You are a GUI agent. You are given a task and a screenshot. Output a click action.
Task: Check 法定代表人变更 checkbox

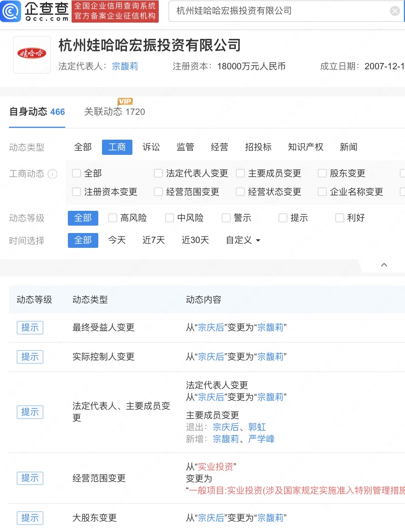coord(158,173)
